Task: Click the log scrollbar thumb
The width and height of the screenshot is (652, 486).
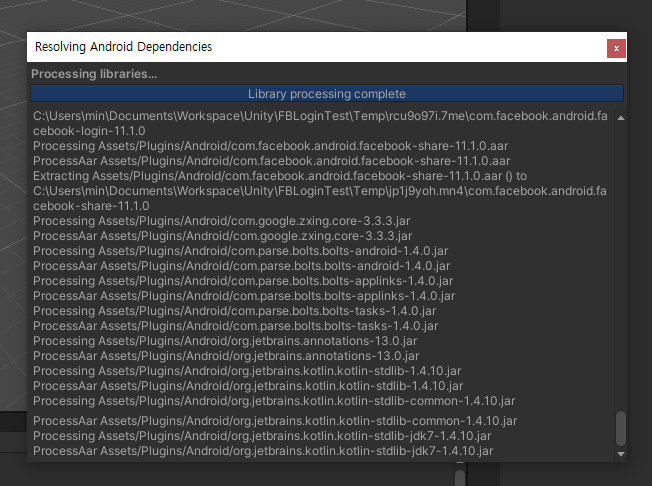Action: point(621,428)
